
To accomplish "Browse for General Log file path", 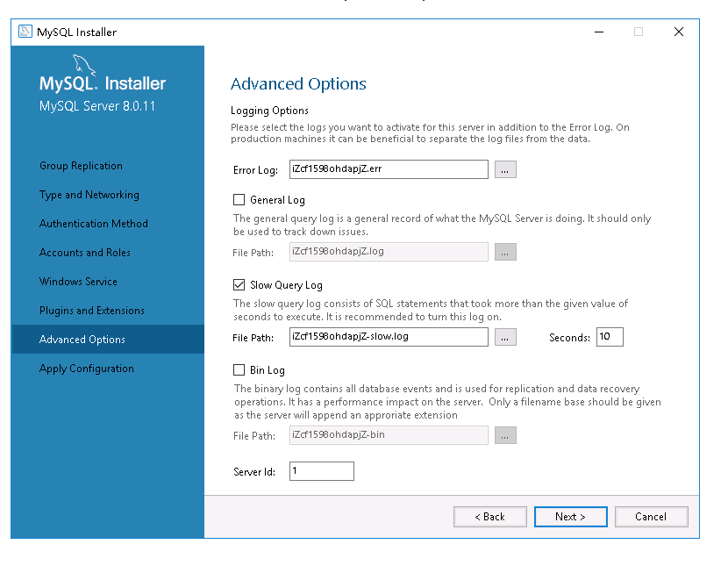I will [505, 252].
